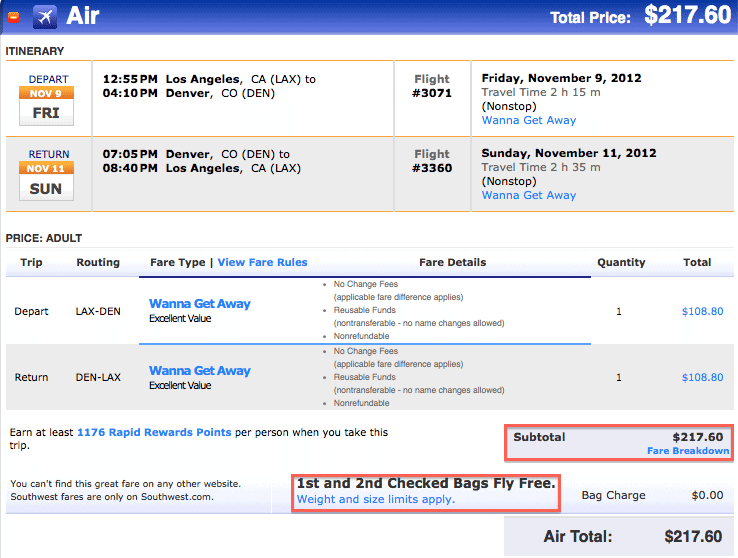Open the Fare Breakdown link
This screenshot has width=738, height=558.
(688, 451)
